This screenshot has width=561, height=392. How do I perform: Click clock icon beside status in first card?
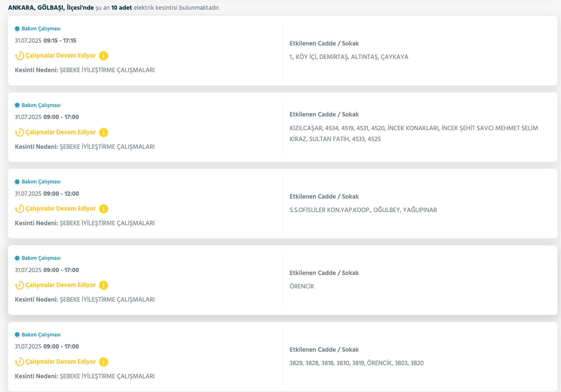click(x=19, y=56)
